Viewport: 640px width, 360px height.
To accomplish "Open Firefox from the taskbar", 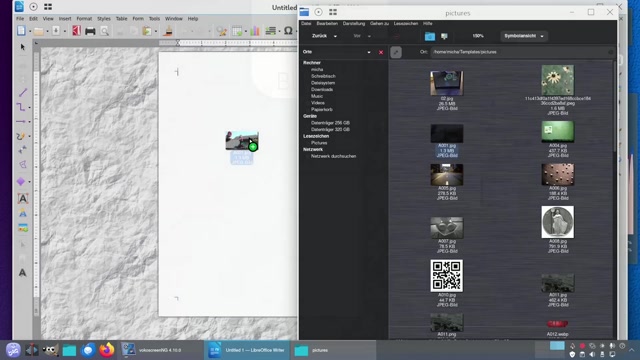I will coord(107,350).
